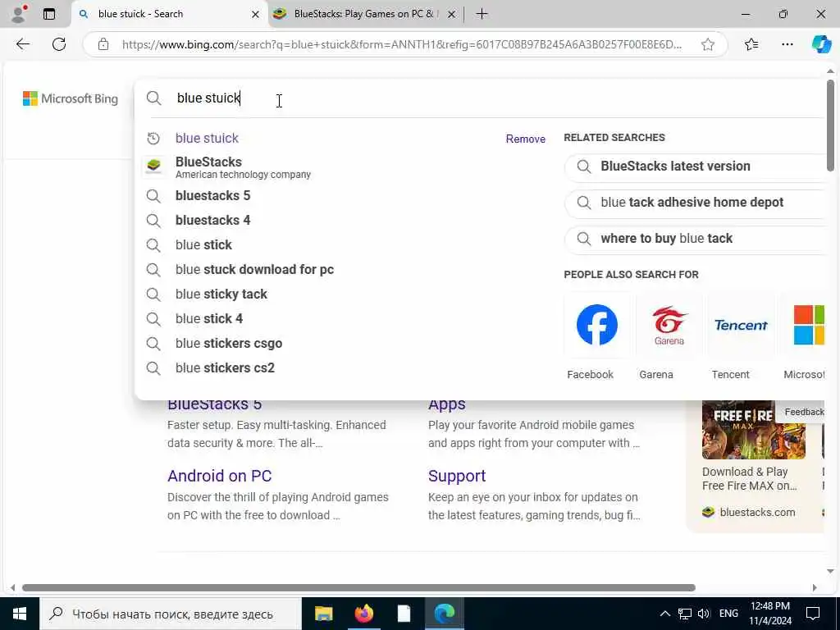Open 'blue tack adhesive home depot' related search
The width and height of the screenshot is (840, 630).
pos(695,203)
